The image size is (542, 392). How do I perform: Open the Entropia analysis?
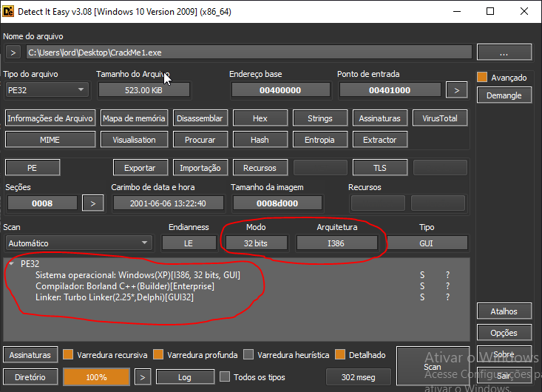(319, 140)
